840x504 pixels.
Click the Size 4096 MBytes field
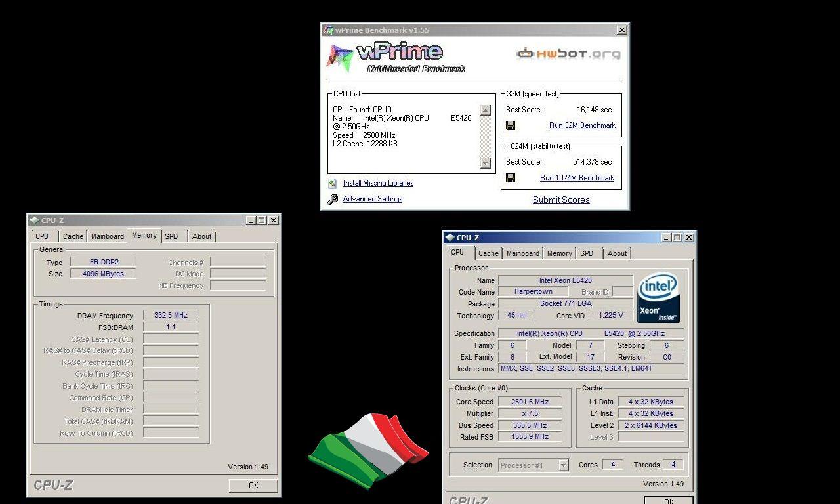(x=104, y=274)
